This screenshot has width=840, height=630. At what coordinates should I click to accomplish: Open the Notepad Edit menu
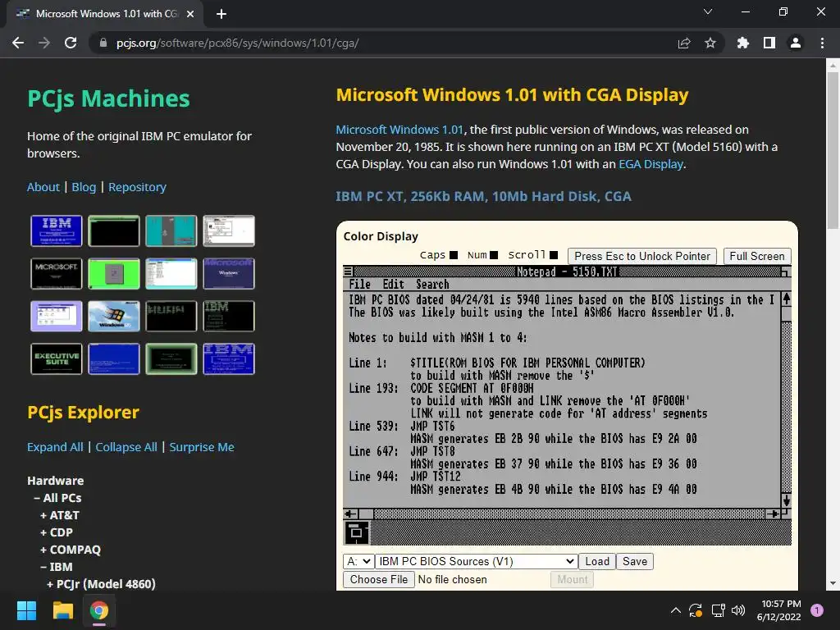(393, 285)
